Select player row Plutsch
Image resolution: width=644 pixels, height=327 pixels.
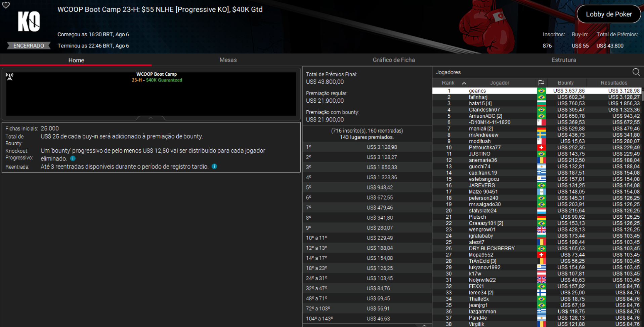click(x=537, y=217)
